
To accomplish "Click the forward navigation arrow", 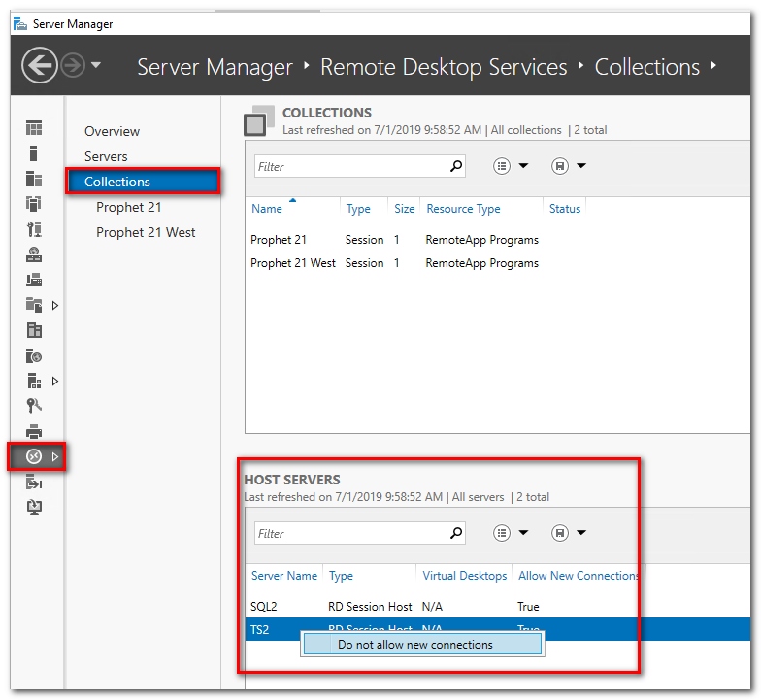I will click(x=73, y=65).
